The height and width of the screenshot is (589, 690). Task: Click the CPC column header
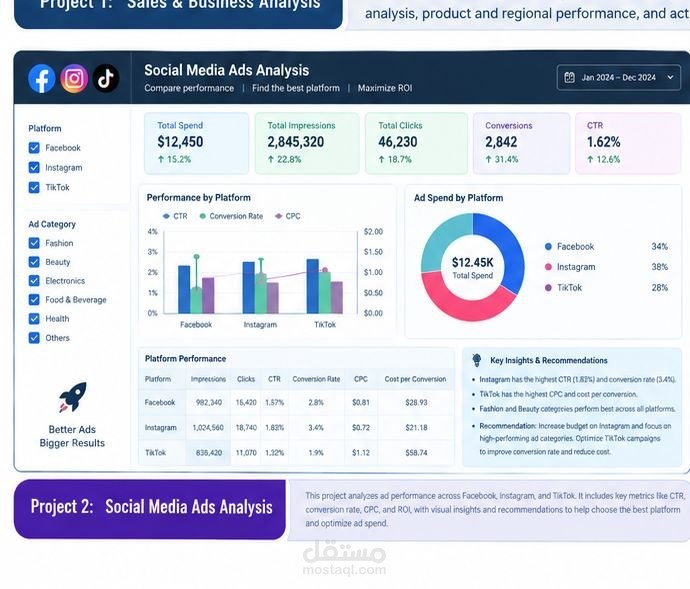(361, 379)
